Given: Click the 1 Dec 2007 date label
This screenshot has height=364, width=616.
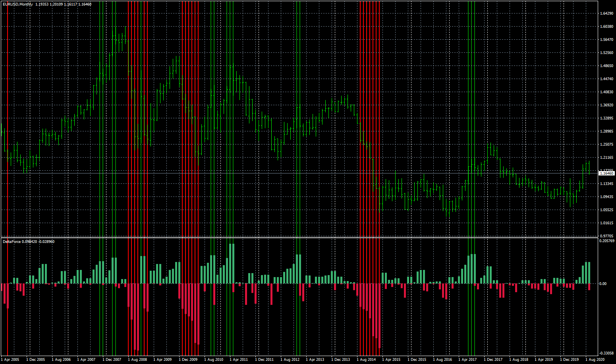Looking at the screenshot, I should pos(112,360).
